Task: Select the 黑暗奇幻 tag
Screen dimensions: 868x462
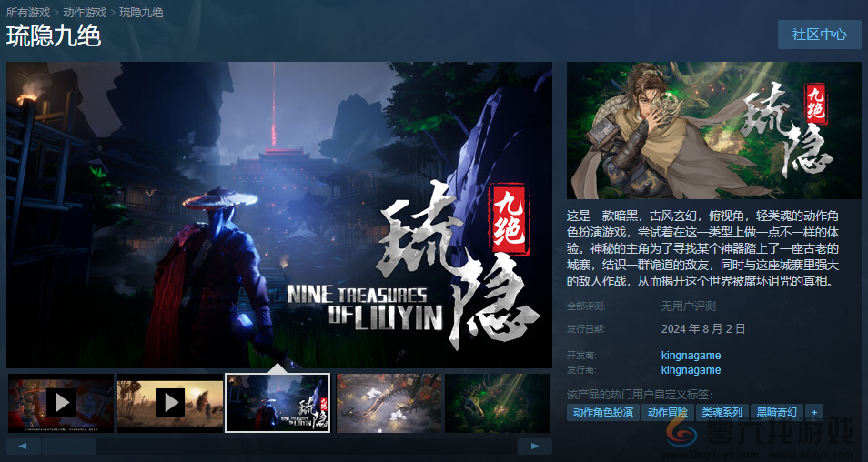Action: point(777,412)
